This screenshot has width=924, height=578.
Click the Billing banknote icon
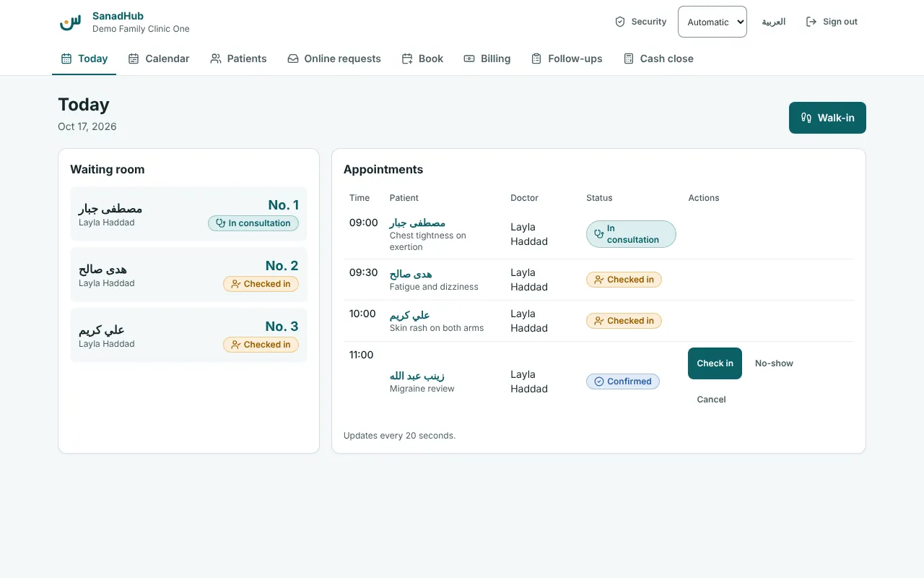click(469, 59)
